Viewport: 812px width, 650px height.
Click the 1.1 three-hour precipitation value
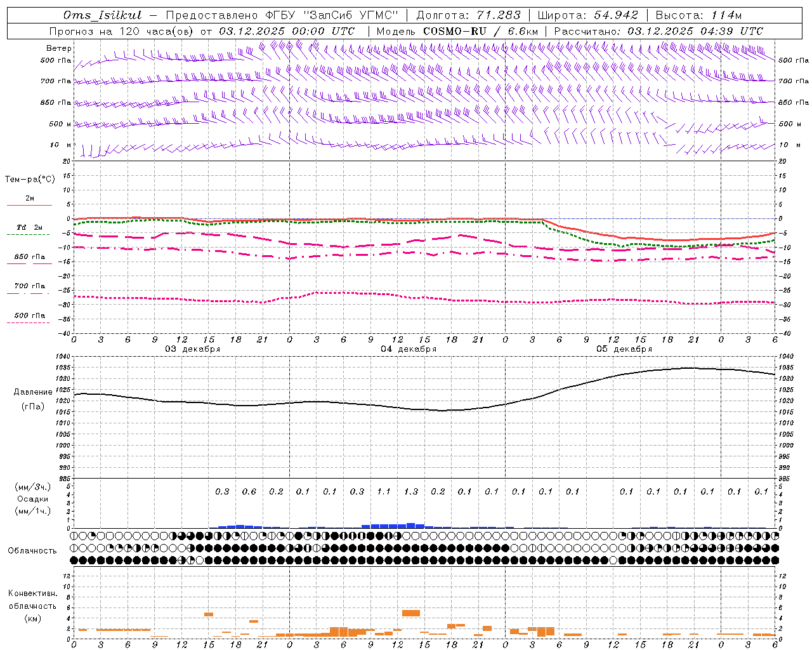(384, 492)
